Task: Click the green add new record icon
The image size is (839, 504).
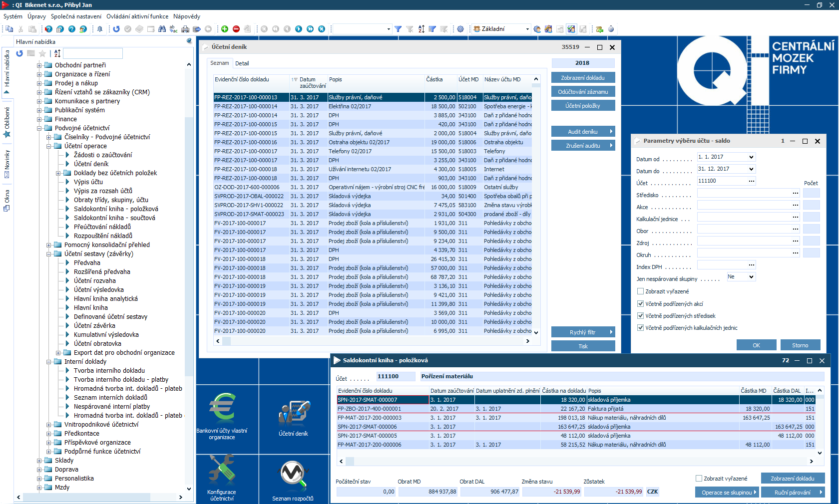Action: [x=225, y=29]
